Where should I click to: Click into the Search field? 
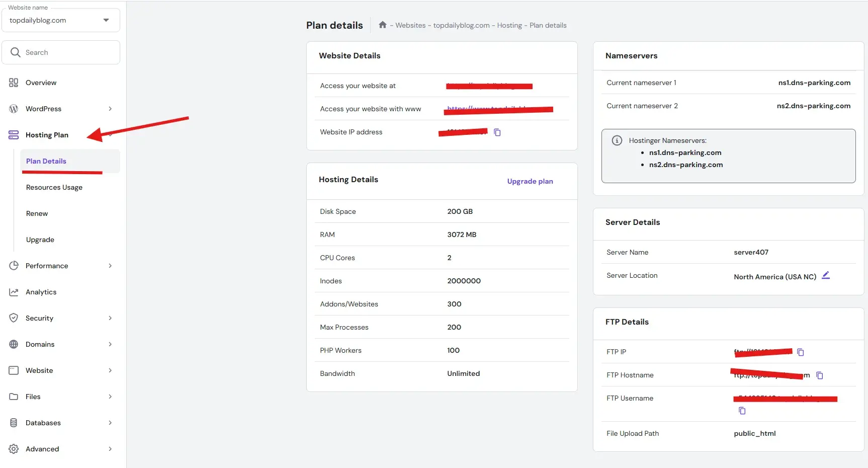pos(68,52)
